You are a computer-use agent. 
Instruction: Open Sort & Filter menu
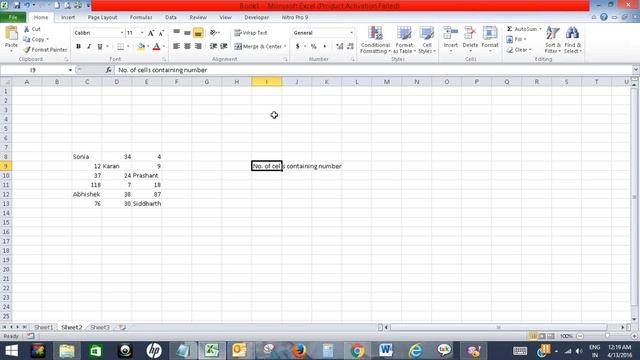pos(553,40)
